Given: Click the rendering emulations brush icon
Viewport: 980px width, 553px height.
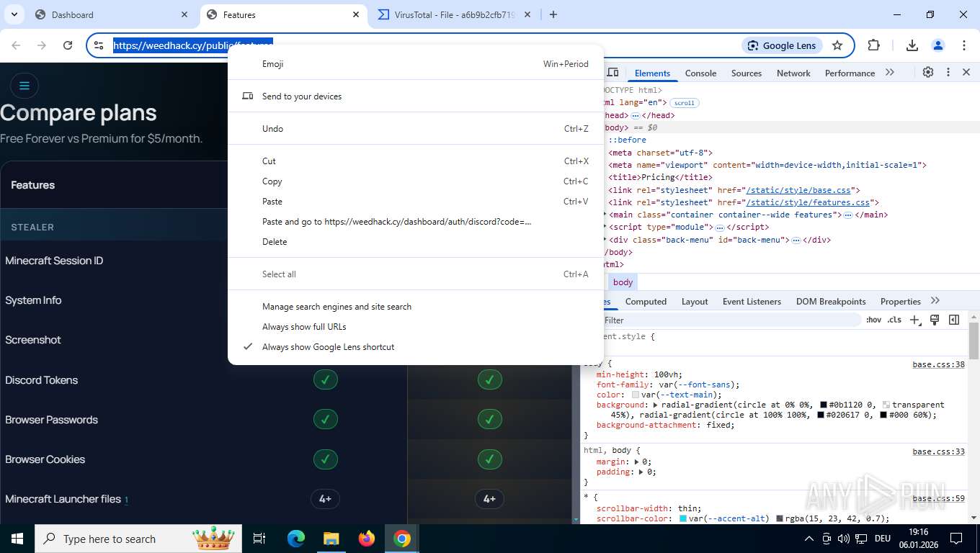Looking at the screenshot, I should click(x=935, y=320).
